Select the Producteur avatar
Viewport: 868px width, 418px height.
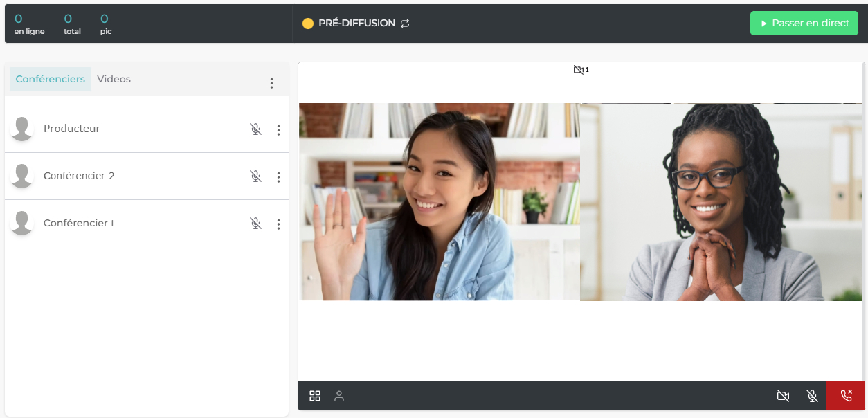(x=22, y=129)
